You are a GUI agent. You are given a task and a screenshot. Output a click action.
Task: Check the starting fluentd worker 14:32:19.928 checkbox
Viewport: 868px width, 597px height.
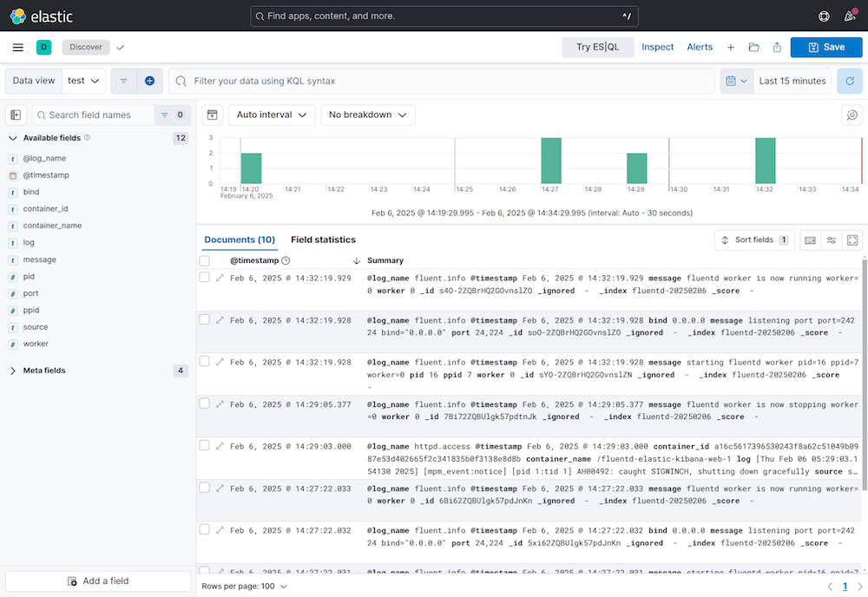coord(204,361)
